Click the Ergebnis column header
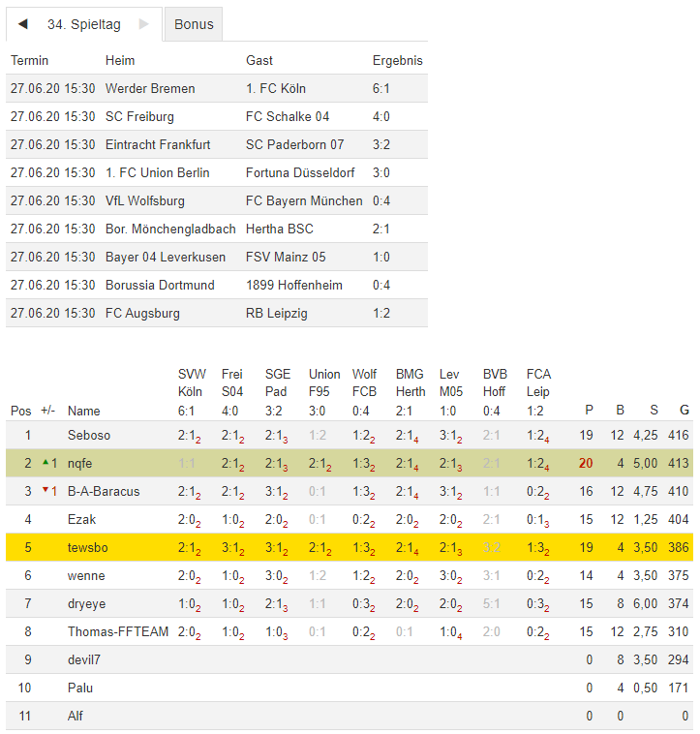This screenshot has height=734, width=700. pos(397,60)
